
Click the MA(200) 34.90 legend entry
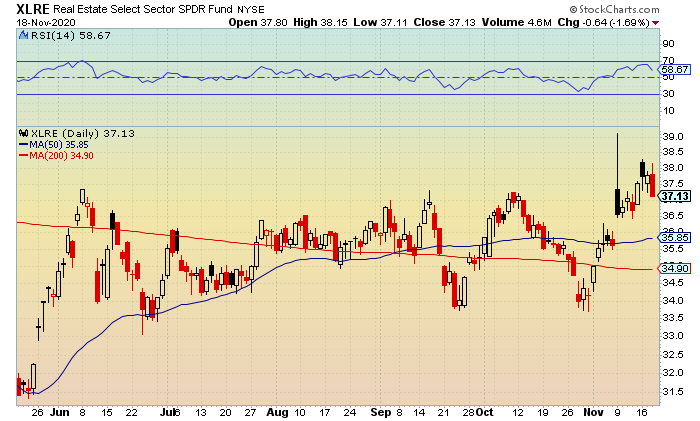61,156
